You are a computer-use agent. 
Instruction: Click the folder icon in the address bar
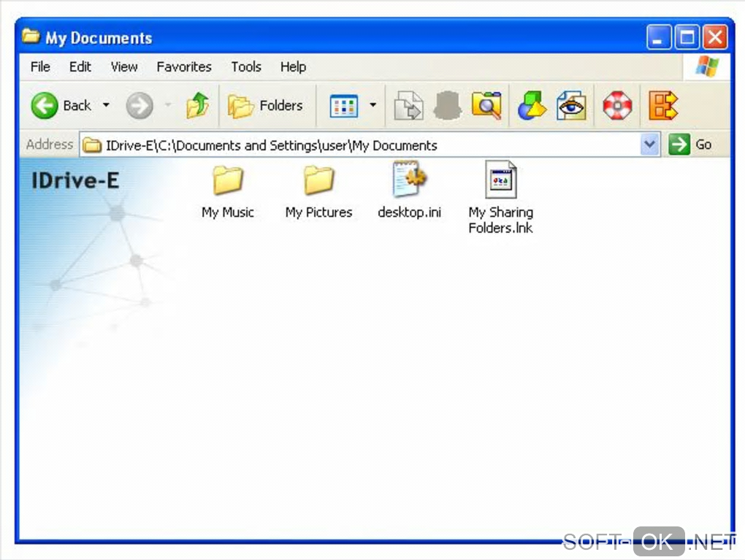92,145
